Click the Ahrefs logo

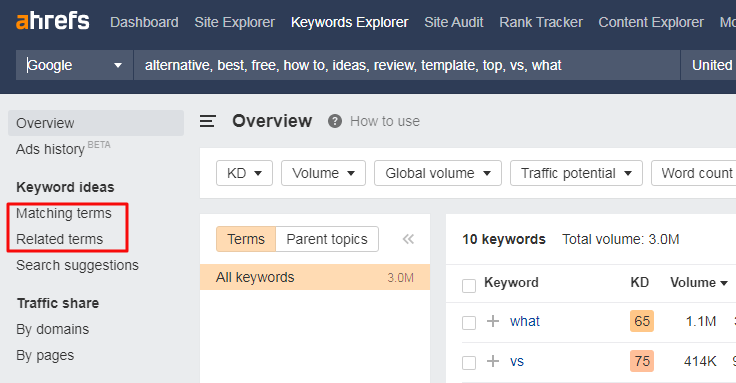(53, 22)
